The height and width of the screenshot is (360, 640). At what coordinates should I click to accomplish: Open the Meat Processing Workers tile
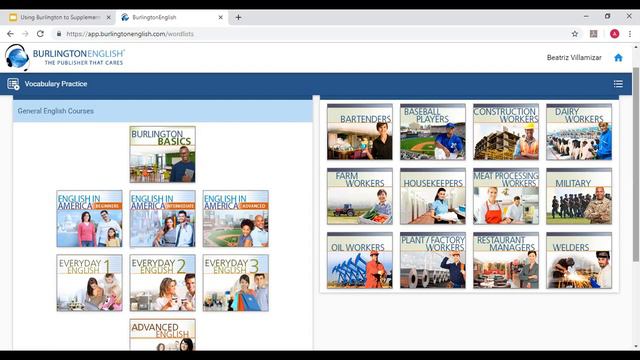click(x=506, y=196)
